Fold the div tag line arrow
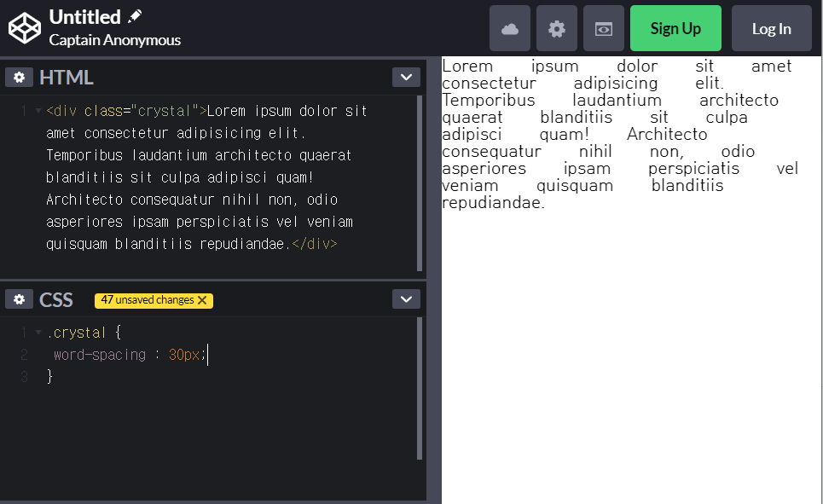 [x=38, y=111]
